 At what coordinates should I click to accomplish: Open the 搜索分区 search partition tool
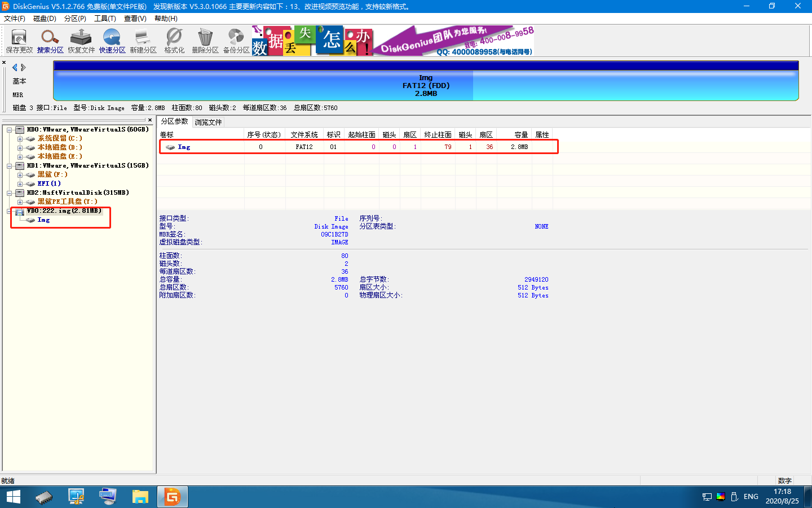tap(50, 41)
